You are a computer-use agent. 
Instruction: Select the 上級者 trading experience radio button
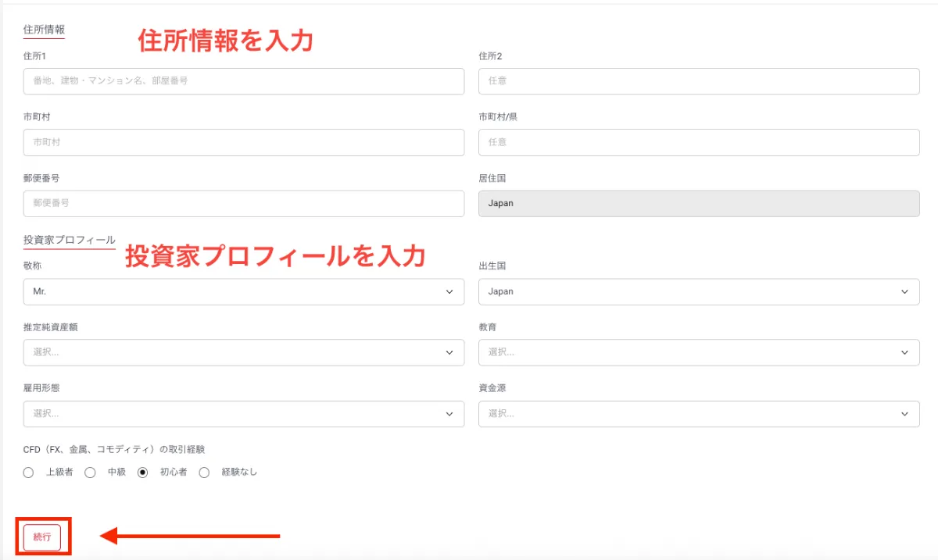(x=28, y=472)
